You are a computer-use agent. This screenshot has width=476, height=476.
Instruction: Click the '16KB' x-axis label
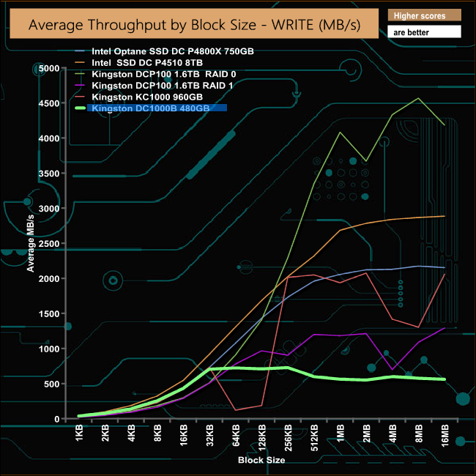[x=184, y=436]
